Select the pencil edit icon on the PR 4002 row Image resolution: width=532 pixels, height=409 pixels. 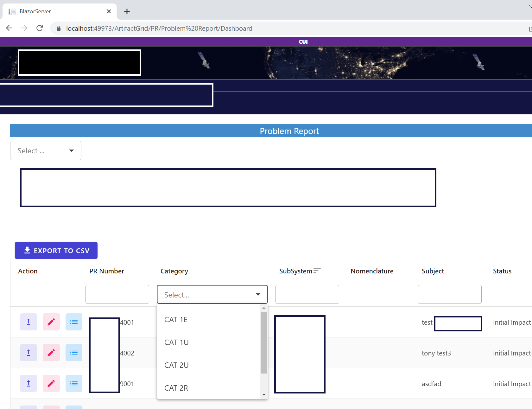coord(51,352)
